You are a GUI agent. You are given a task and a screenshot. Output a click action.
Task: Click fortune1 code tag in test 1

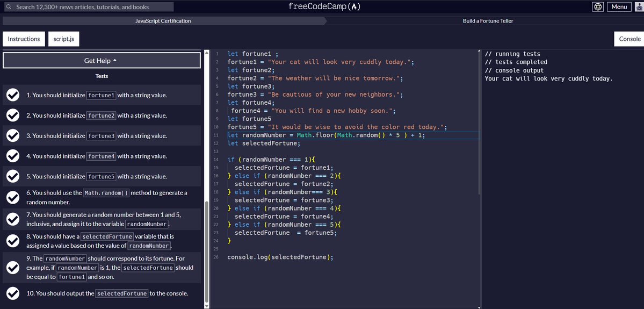pyautogui.click(x=101, y=95)
